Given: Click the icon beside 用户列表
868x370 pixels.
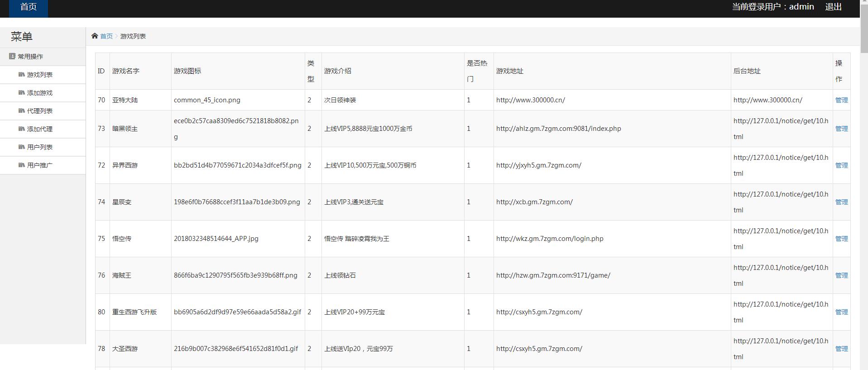Looking at the screenshot, I should pos(21,147).
